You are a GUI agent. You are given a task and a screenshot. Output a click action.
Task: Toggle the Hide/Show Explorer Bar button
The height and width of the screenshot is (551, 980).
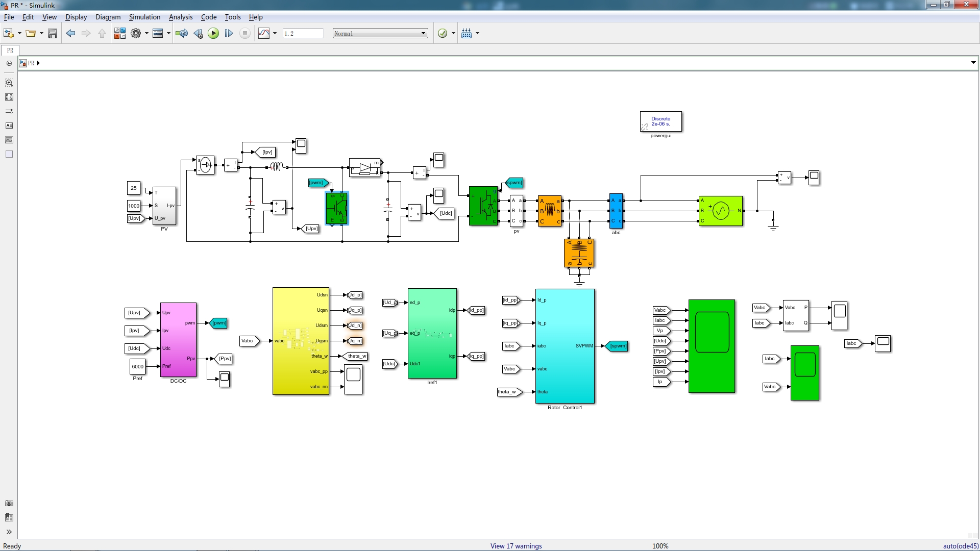9,63
